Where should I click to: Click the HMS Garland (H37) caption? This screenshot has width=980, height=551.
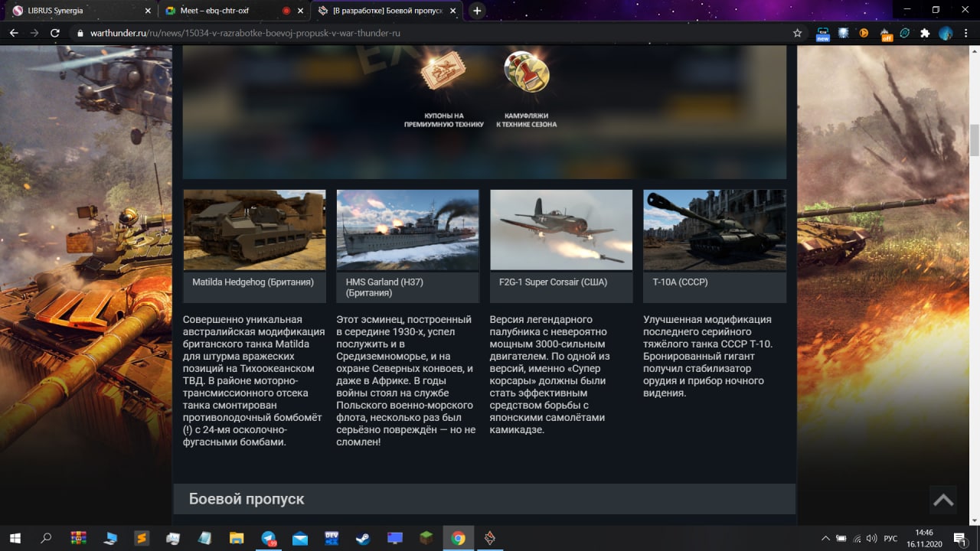[384, 288]
